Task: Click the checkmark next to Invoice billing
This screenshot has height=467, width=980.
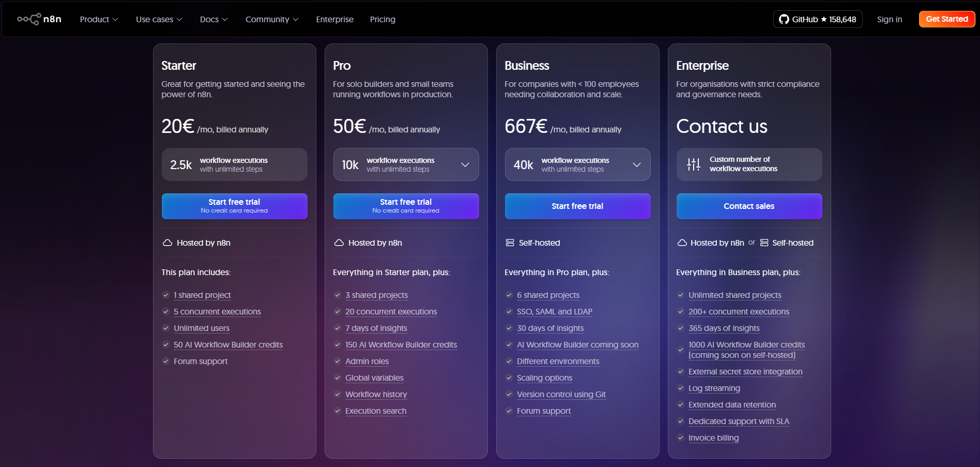Action: pyautogui.click(x=681, y=438)
